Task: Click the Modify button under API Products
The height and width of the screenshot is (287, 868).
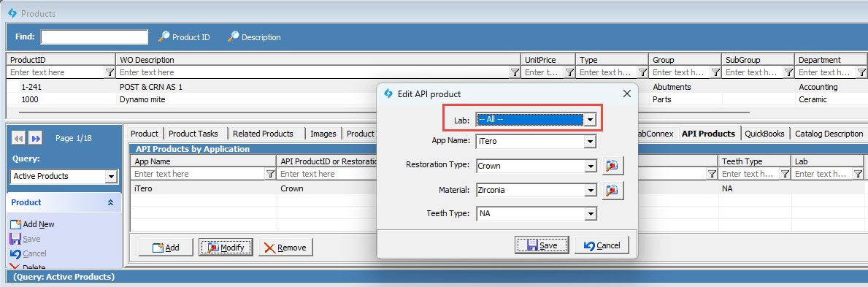Action: pos(226,248)
